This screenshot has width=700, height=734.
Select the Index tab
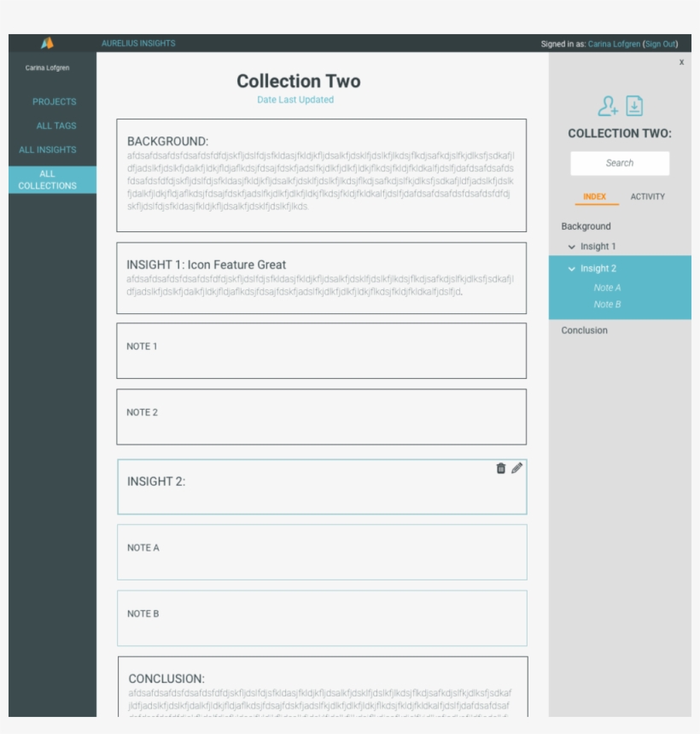595,196
